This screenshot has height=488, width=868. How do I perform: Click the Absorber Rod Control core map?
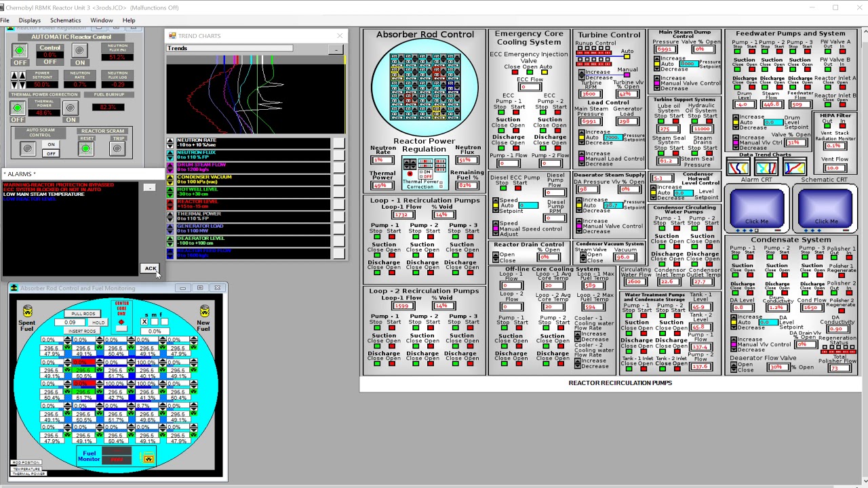point(425,87)
